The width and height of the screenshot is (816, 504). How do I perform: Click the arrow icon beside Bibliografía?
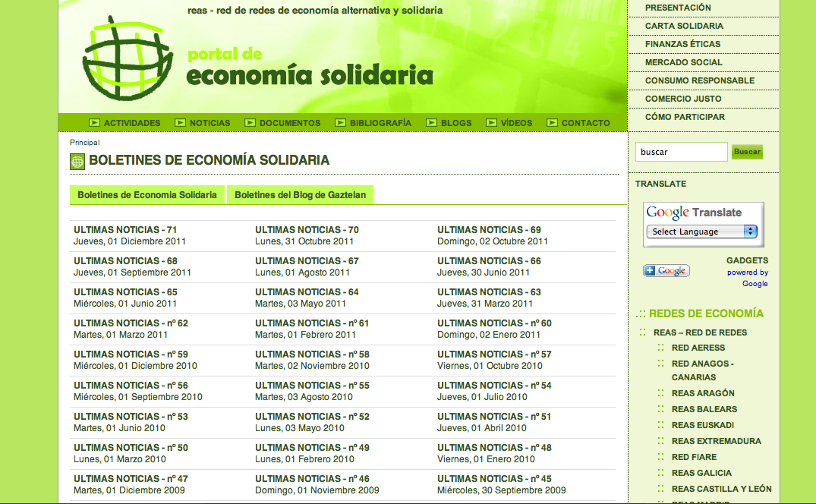(x=340, y=122)
